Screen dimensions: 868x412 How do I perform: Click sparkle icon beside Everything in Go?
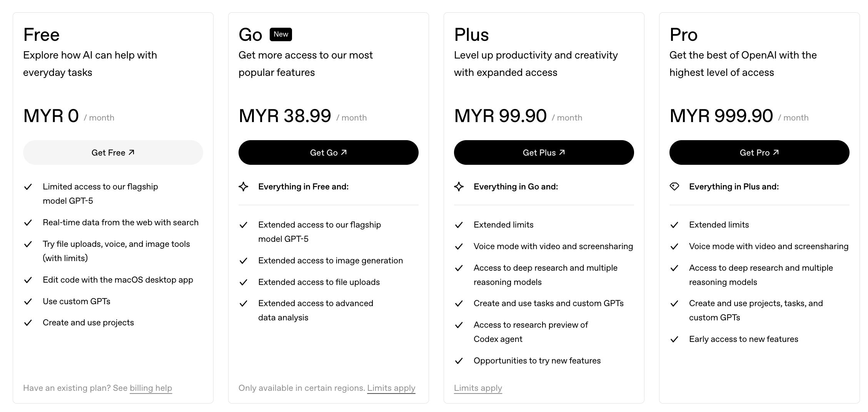tap(459, 187)
